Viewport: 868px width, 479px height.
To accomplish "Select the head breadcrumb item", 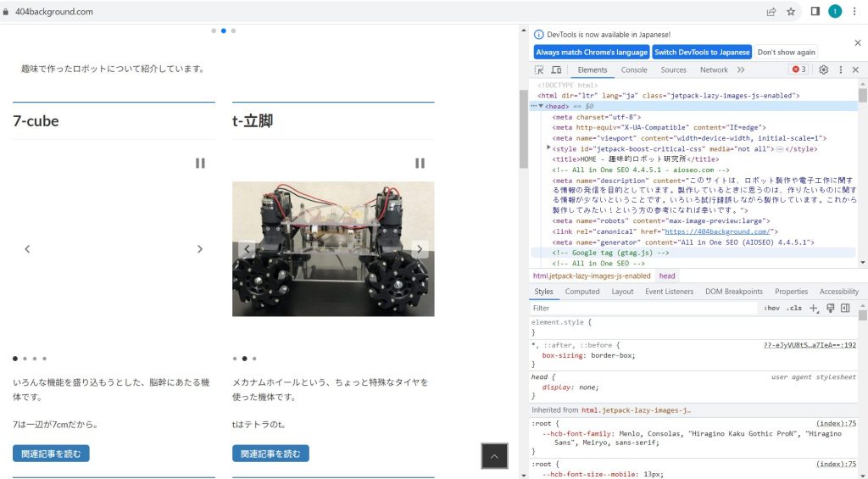I will 667,276.
